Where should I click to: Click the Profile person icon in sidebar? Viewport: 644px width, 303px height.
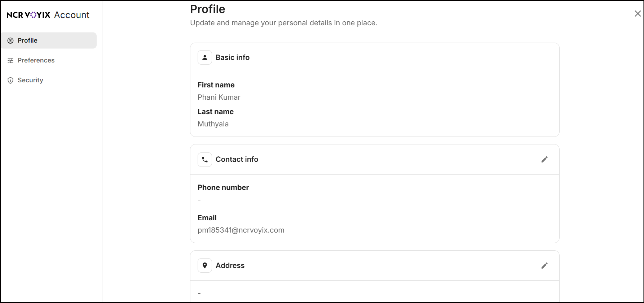pos(10,40)
